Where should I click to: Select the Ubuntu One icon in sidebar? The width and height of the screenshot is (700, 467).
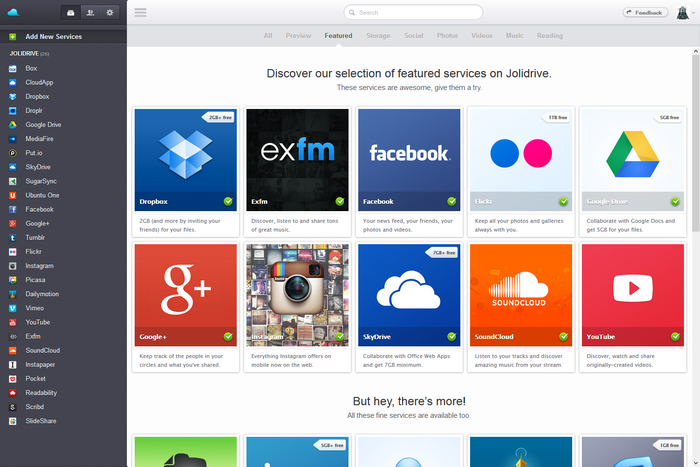click(x=12, y=196)
